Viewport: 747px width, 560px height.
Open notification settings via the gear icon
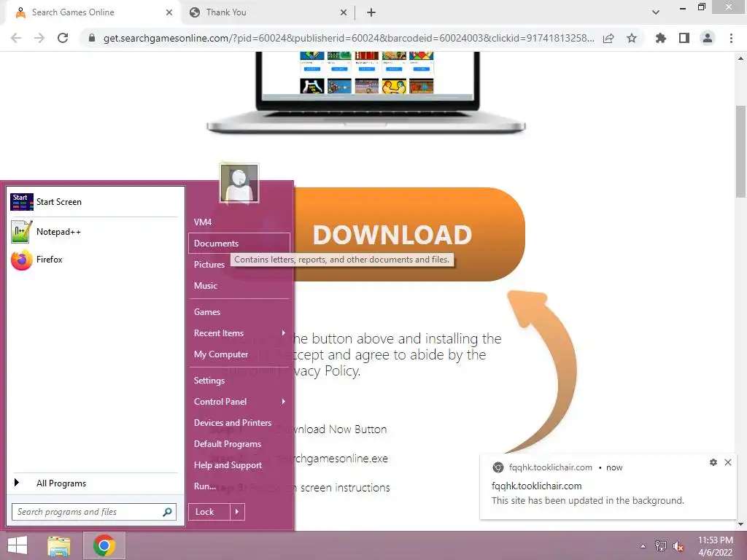(x=713, y=462)
